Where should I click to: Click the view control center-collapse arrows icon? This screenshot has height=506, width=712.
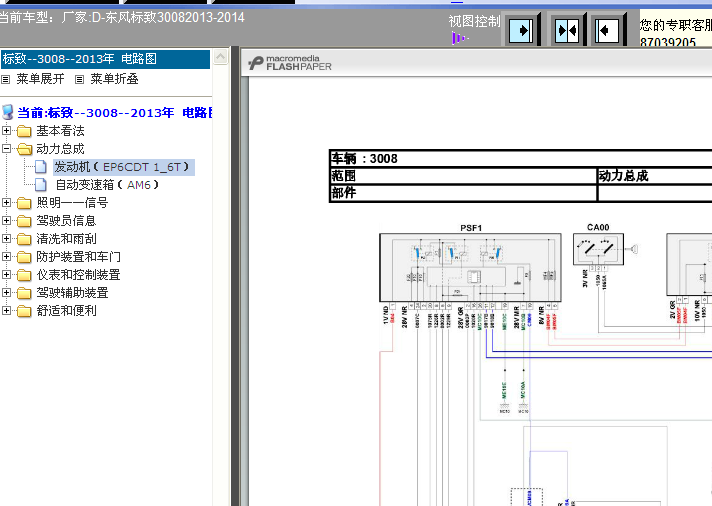click(567, 30)
